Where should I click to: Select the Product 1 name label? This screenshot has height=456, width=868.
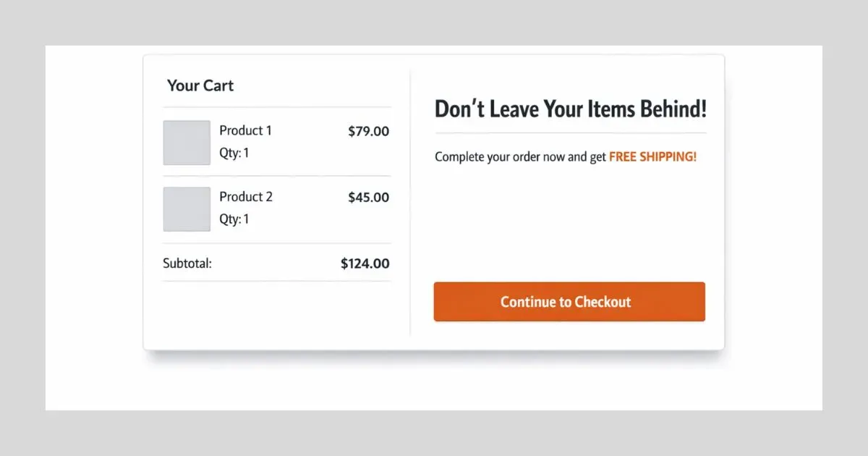point(245,130)
